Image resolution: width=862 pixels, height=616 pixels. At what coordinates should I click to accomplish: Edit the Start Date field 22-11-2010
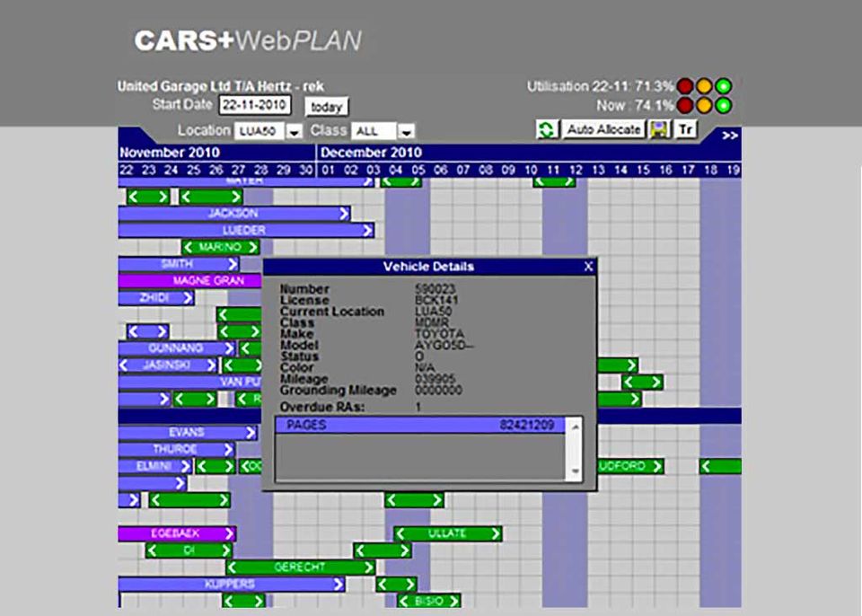coord(254,105)
